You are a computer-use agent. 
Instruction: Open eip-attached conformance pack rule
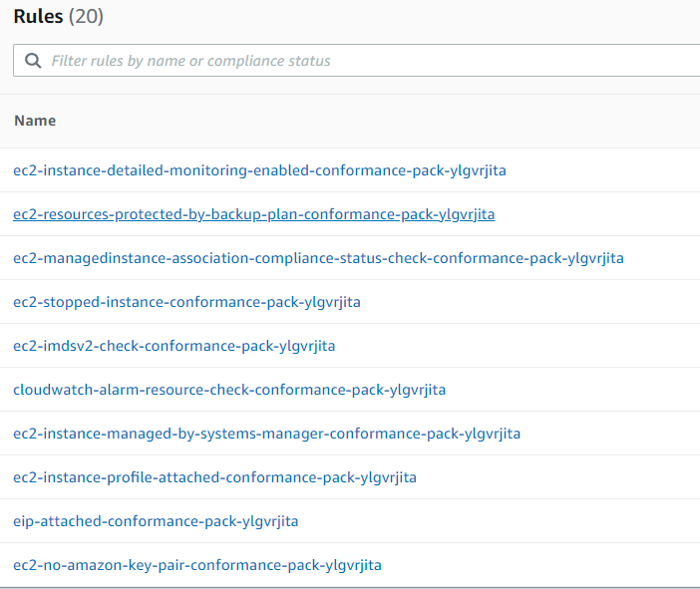156,521
